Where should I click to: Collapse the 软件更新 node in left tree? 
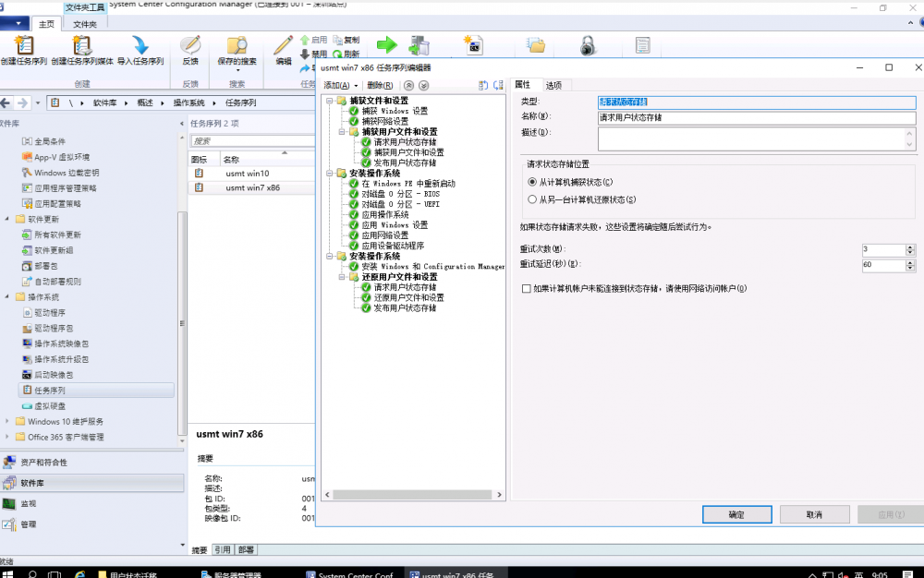(x=7, y=219)
